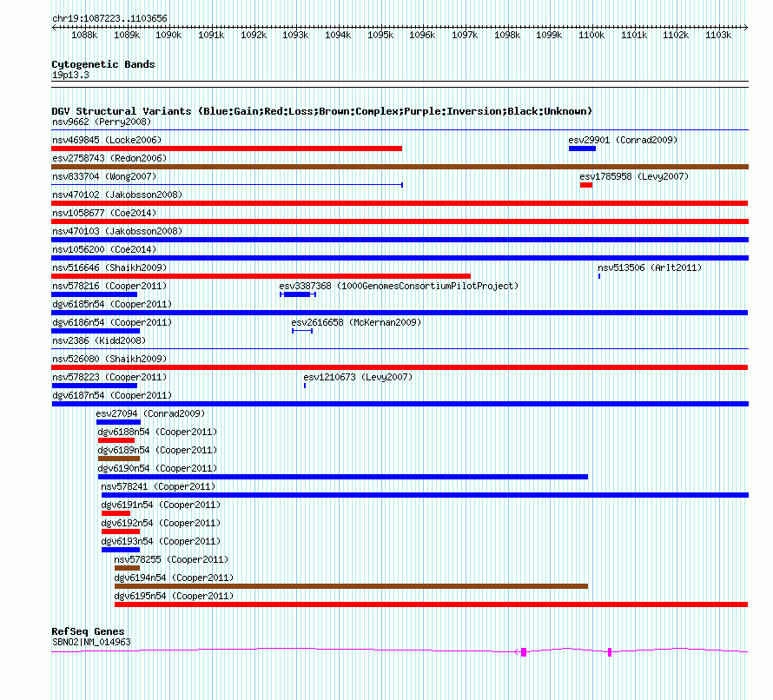The height and width of the screenshot is (700, 773).
Task: Select the dgv6190n54 long blue bar
Action: click(343, 477)
